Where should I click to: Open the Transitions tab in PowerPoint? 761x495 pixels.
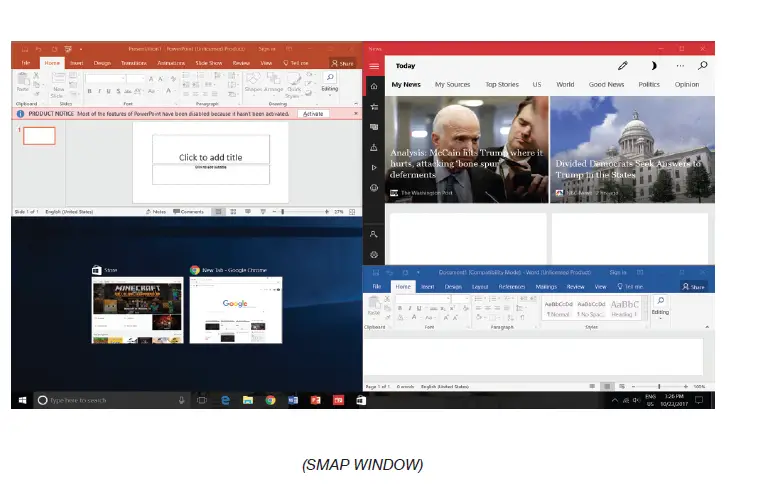133,63
